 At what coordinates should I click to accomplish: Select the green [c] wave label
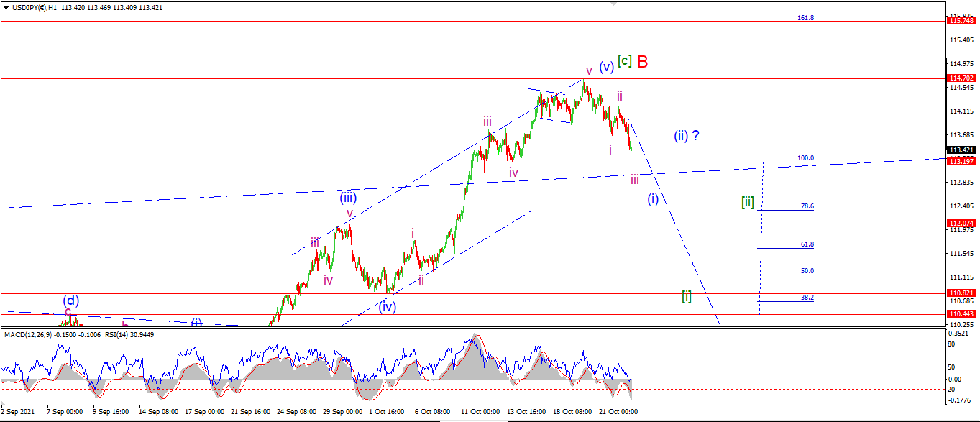click(625, 61)
